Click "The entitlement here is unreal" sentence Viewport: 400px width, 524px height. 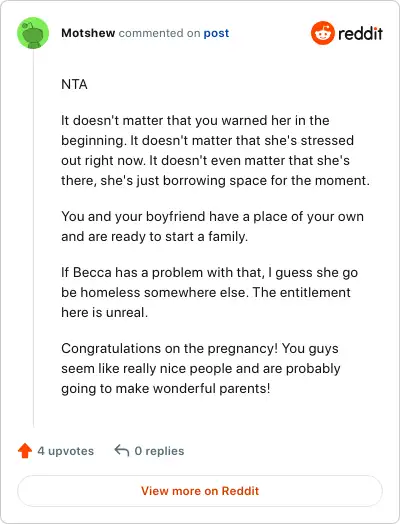point(206,302)
